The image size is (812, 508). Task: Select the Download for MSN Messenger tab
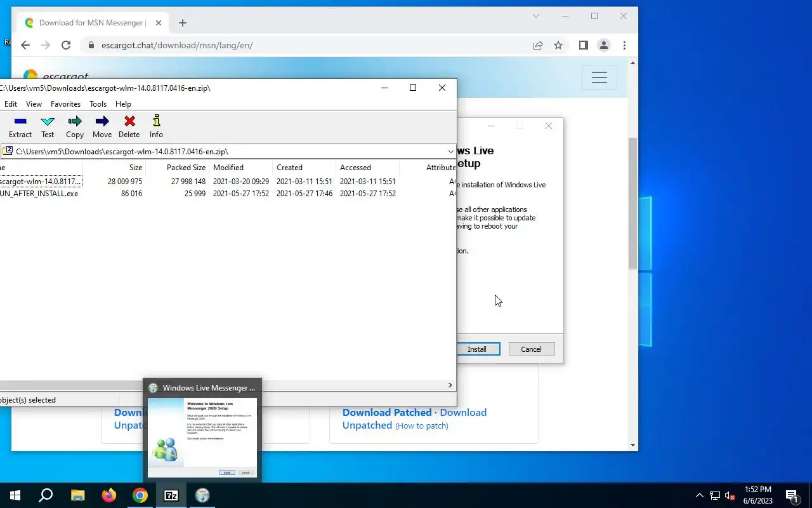click(93, 23)
